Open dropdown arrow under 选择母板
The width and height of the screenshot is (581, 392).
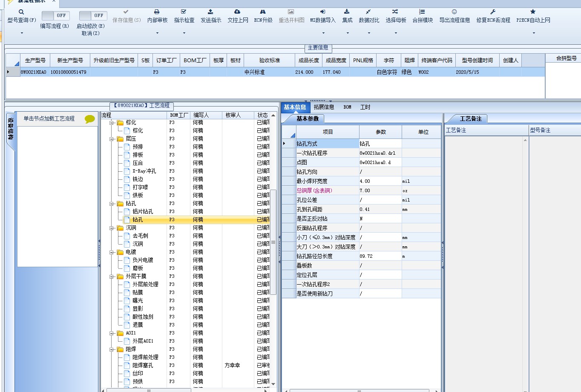pos(396,33)
